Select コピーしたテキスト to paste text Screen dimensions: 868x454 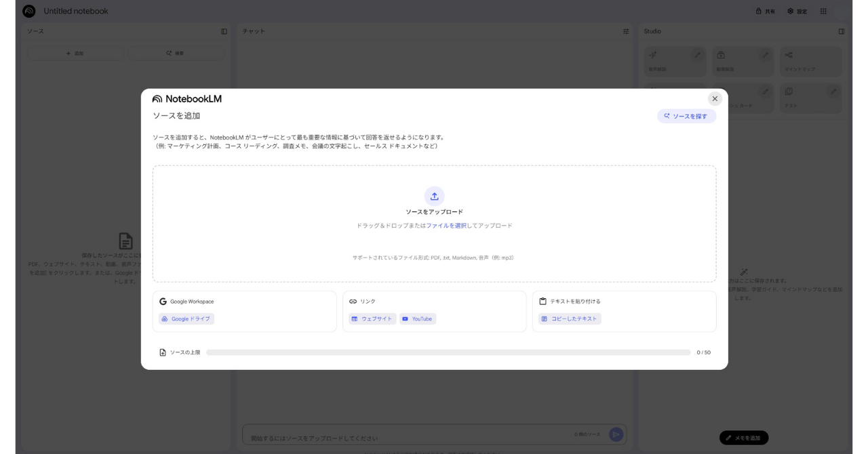pos(570,318)
